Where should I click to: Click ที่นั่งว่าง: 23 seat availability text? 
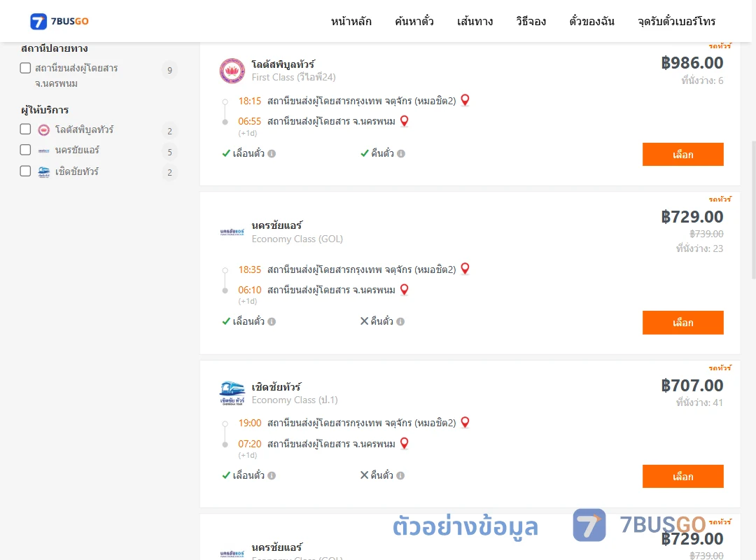point(699,248)
